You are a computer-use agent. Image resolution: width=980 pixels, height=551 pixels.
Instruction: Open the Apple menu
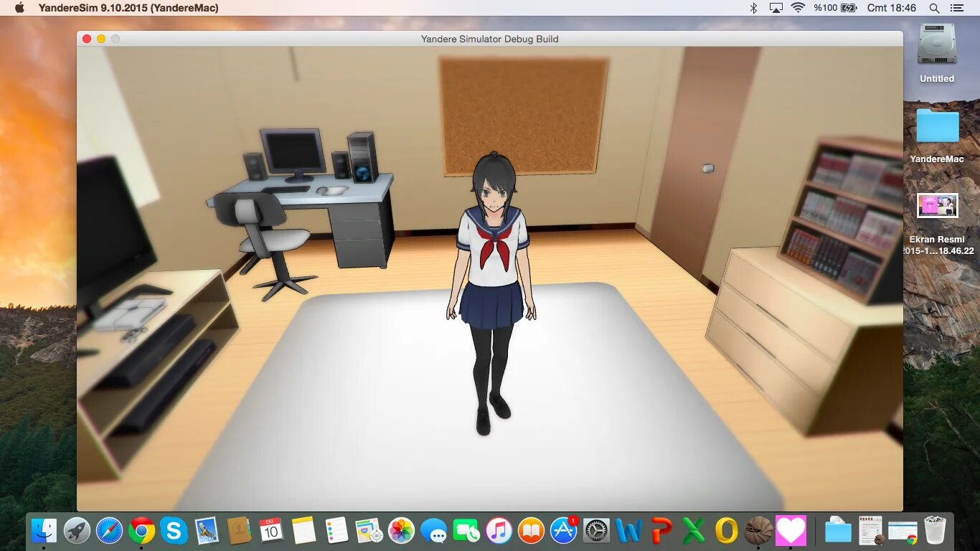pyautogui.click(x=19, y=8)
